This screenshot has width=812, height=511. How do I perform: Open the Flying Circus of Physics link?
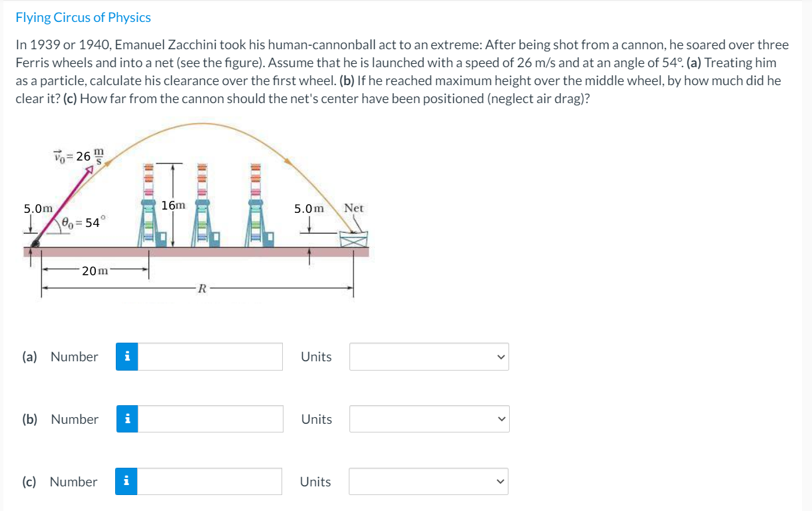pos(83,17)
